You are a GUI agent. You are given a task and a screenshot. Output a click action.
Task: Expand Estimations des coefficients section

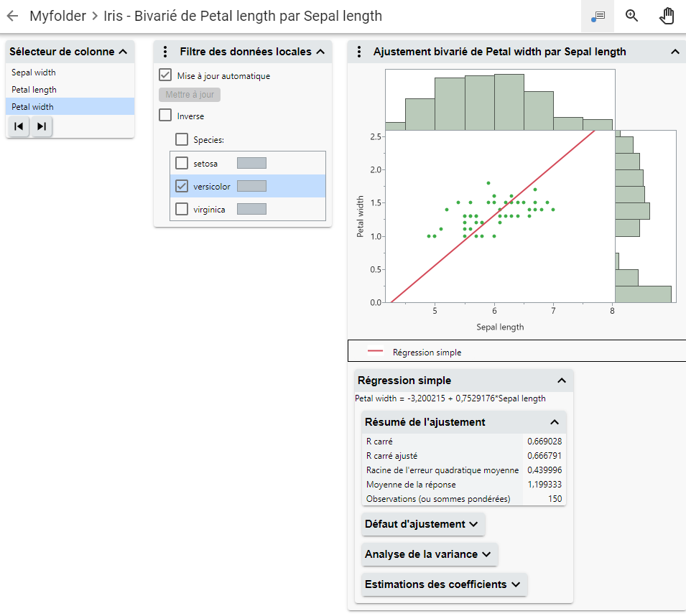(x=443, y=584)
